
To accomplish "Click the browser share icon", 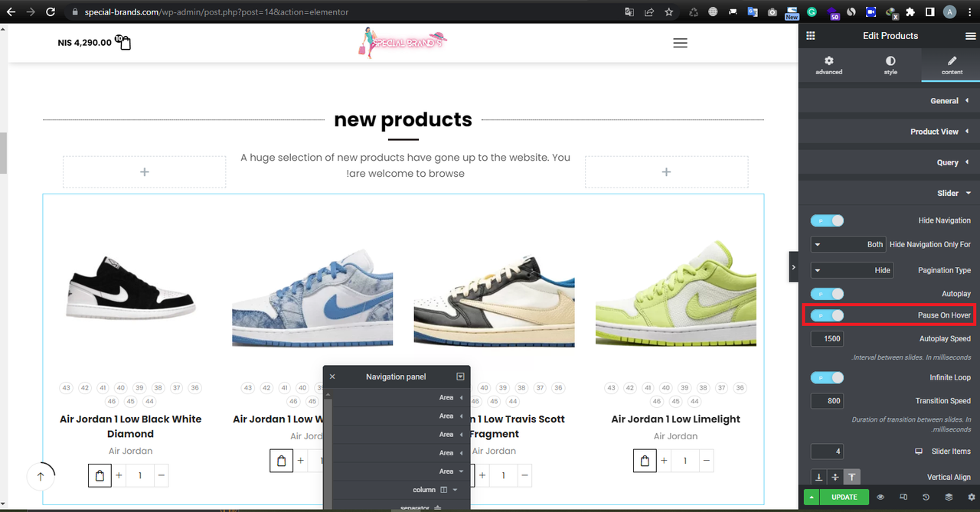I will coord(649,11).
